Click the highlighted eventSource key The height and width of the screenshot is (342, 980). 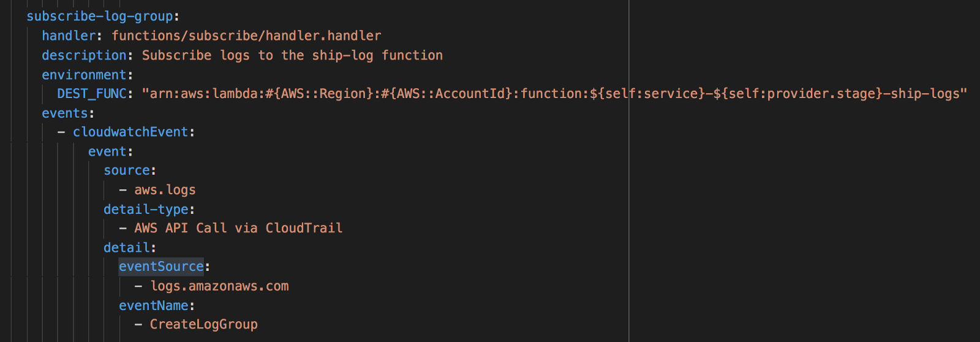161,267
